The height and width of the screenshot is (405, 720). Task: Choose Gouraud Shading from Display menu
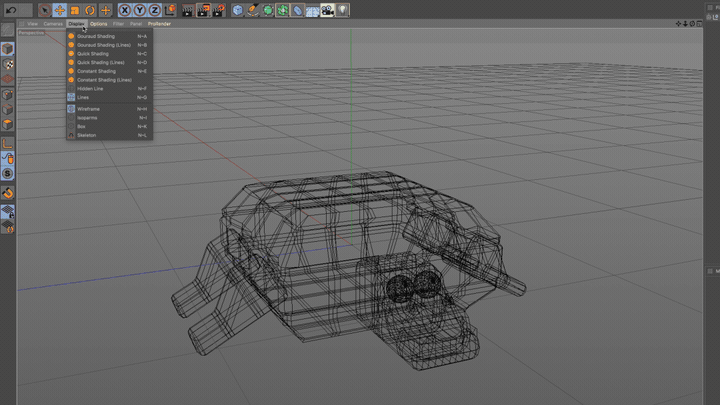tap(96, 36)
